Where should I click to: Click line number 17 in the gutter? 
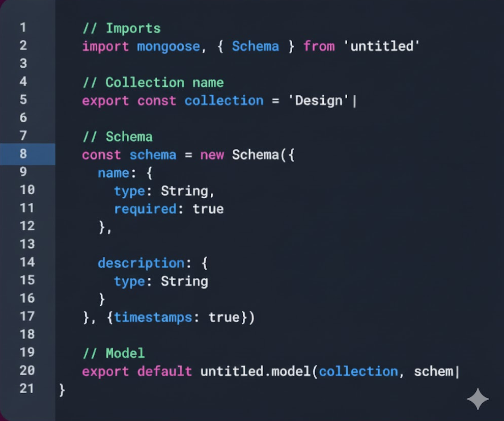[x=27, y=317]
